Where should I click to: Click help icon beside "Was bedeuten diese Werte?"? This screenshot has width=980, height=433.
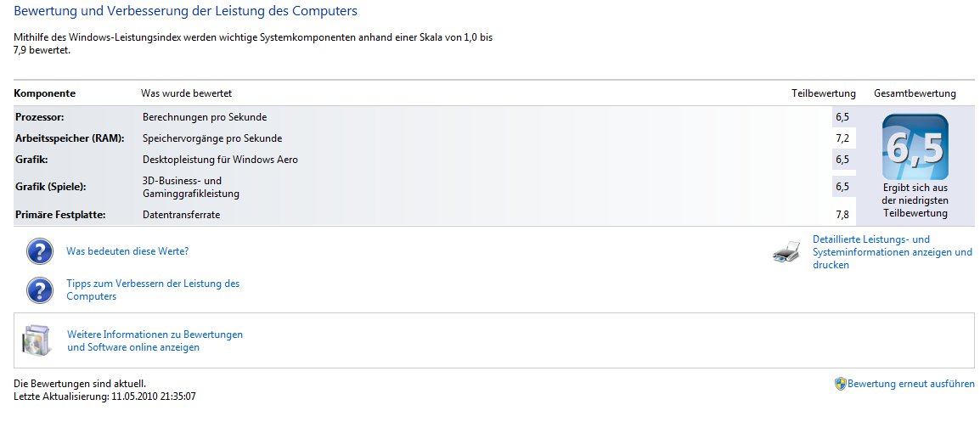[40, 251]
